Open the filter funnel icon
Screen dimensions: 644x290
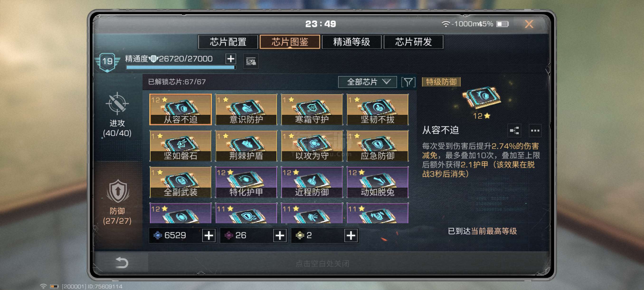(408, 82)
